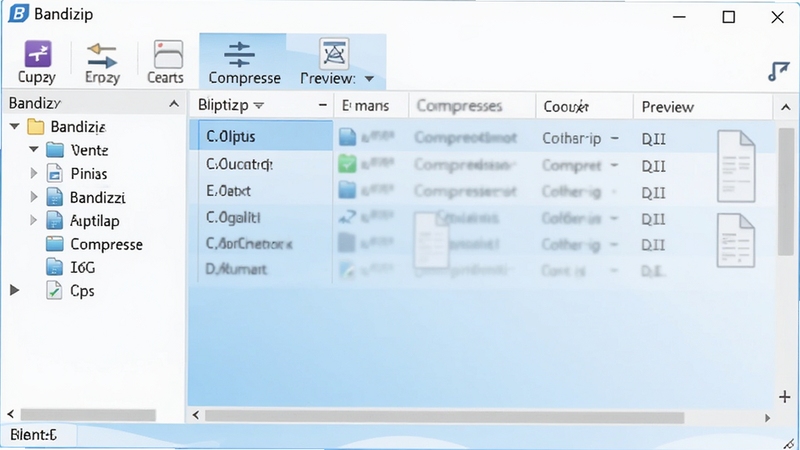Select the Bandizia folder icon
The image size is (800, 450).
36,126
